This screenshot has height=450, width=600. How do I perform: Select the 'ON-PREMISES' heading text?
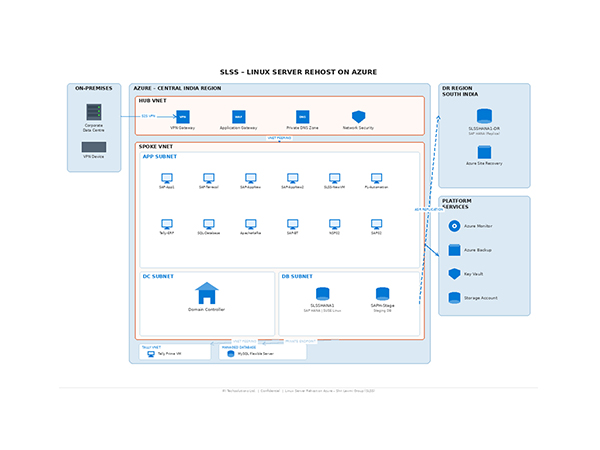94,88
